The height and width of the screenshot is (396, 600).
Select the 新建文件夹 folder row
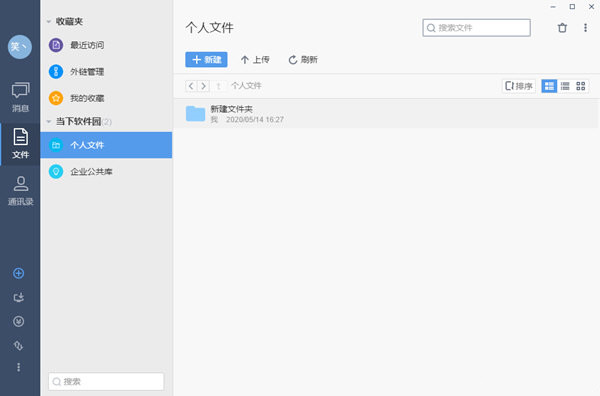[x=386, y=114]
